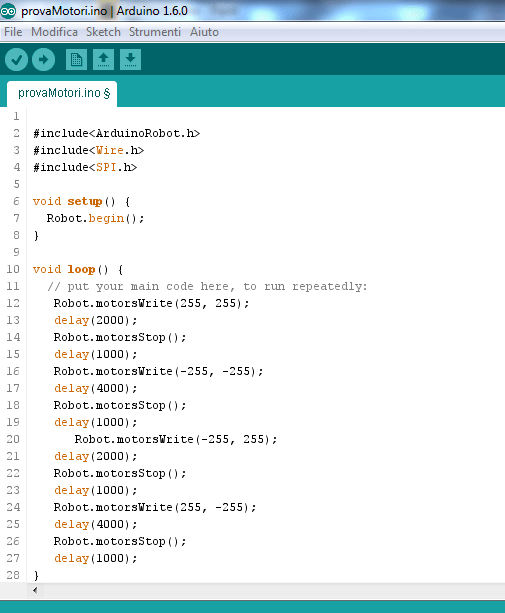The height and width of the screenshot is (613, 505).
Task: Click delay(2000); on line 21
Action: [95, 456]
